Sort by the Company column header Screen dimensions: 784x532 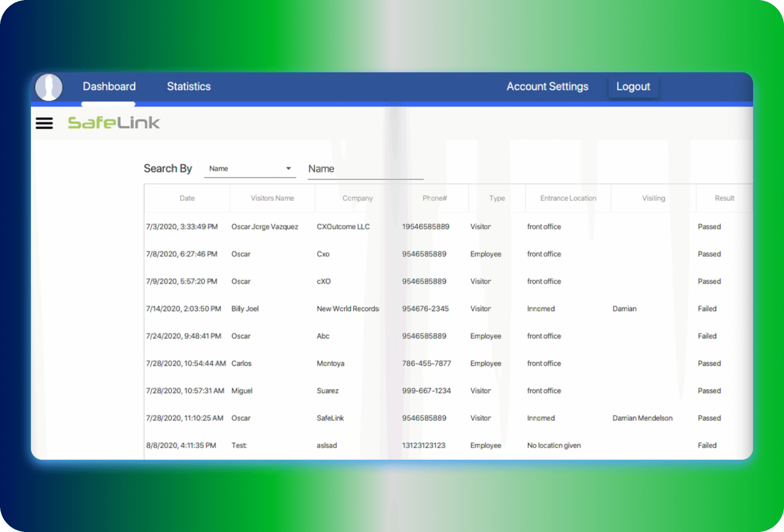(x=357, y=198)
